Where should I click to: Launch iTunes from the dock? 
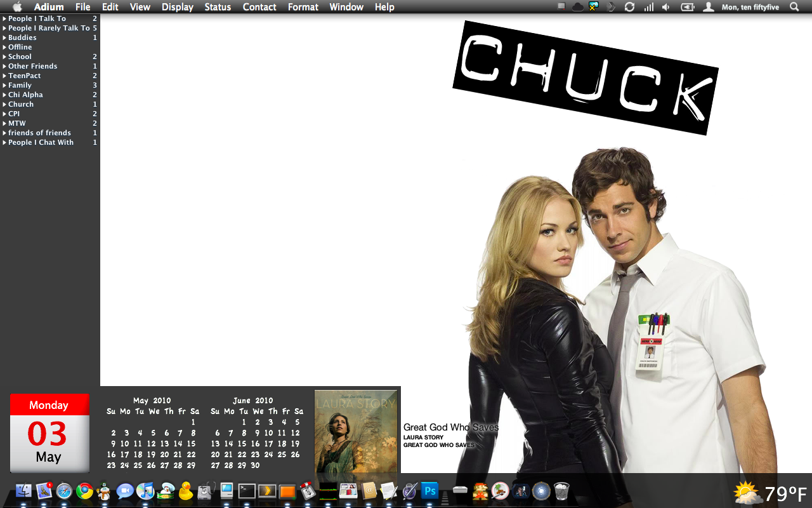(145, 491)
